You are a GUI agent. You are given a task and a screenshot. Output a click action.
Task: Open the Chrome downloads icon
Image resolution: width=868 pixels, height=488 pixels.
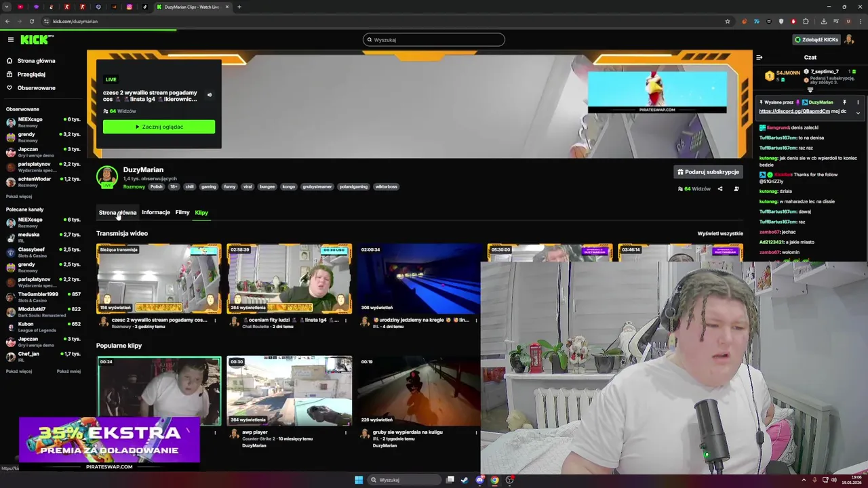[823, 21]
